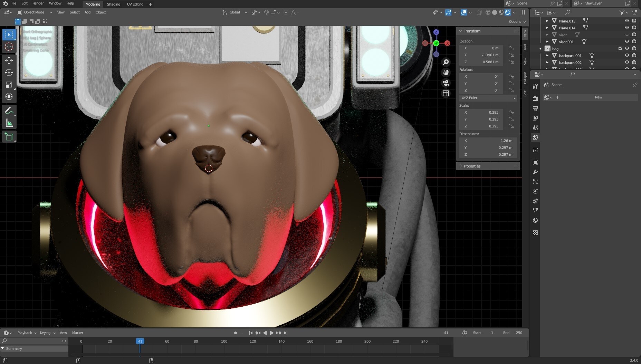Select the Add Cube tool
This screenshot has width=641, height=364.
click(x=9, y=137)
